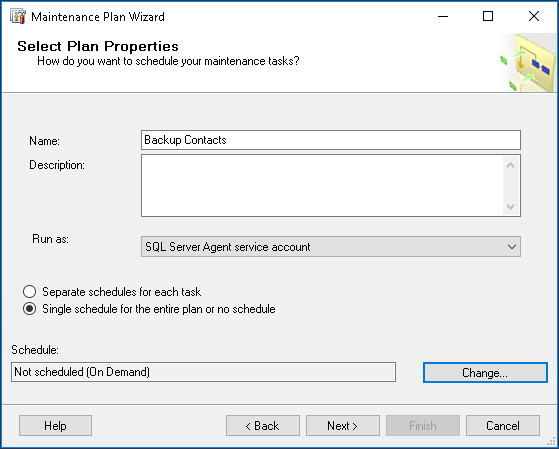Click the Description scrollbar down arrow
The width and height of the screenshot is (559, 449).
[x=511, y=206]
